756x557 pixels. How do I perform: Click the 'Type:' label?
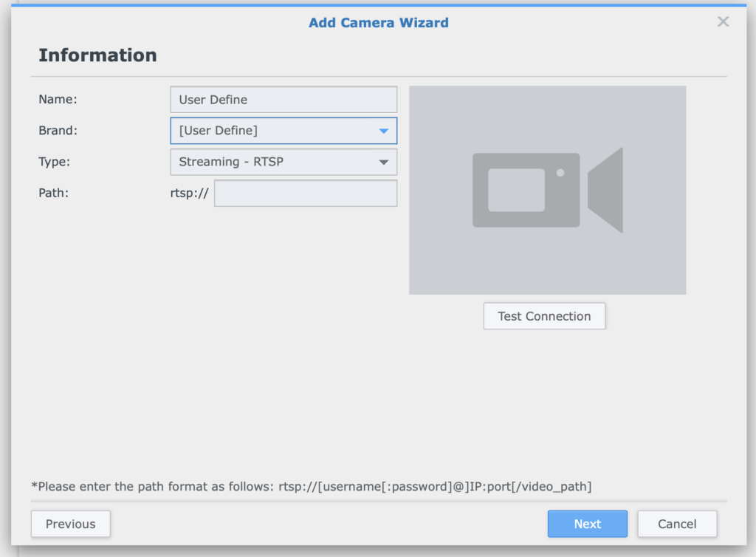point(54,162)
